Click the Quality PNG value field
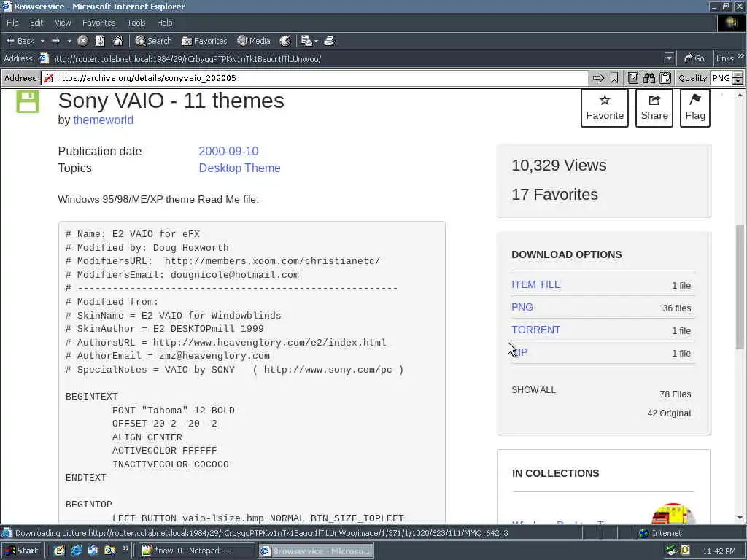The image size is (747, 560). tap(721, 78)
